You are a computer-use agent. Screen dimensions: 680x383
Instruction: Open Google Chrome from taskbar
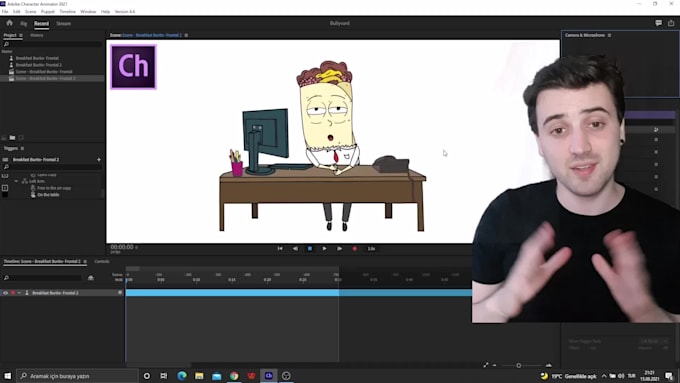click(x=234, y=376)
